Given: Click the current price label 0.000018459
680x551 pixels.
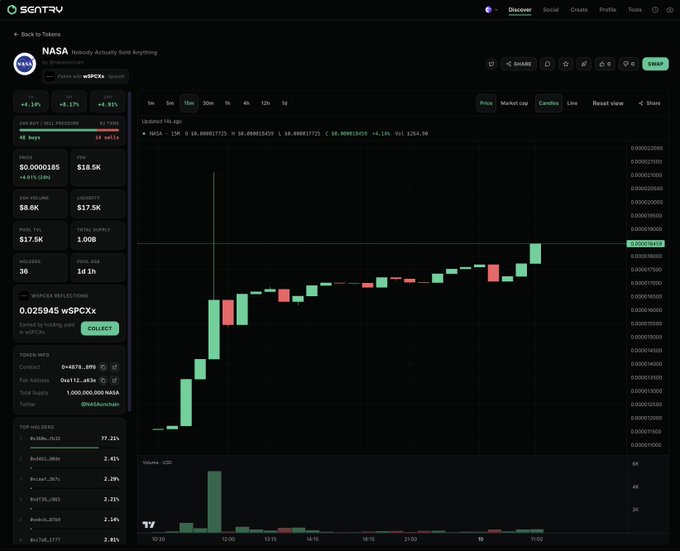Looking at the screenshot, I should (646, 244).
